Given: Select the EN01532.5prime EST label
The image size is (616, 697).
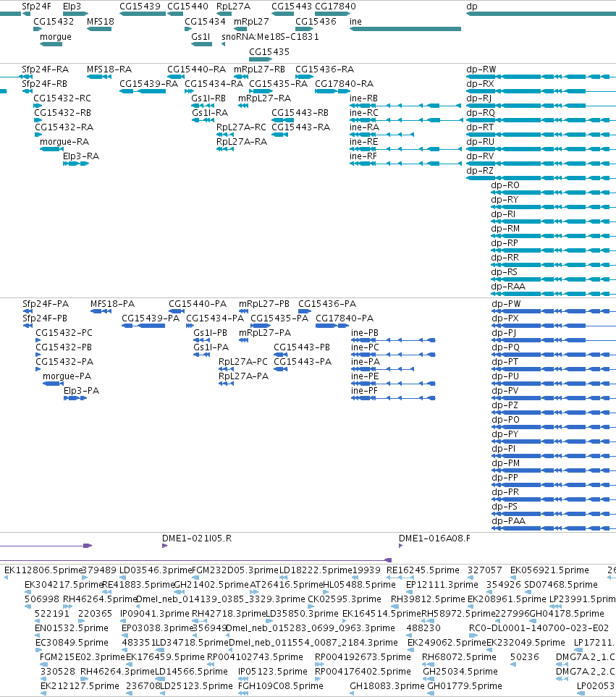Looking at the screenshot, I should (72, 628).
